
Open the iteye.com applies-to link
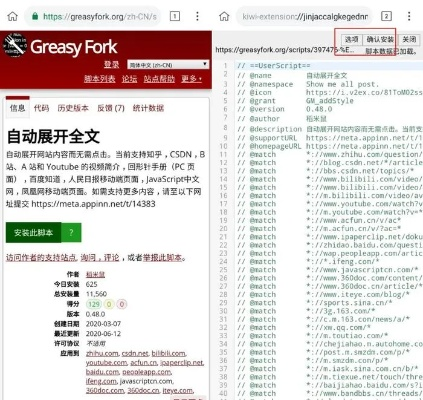pos(177,390)
